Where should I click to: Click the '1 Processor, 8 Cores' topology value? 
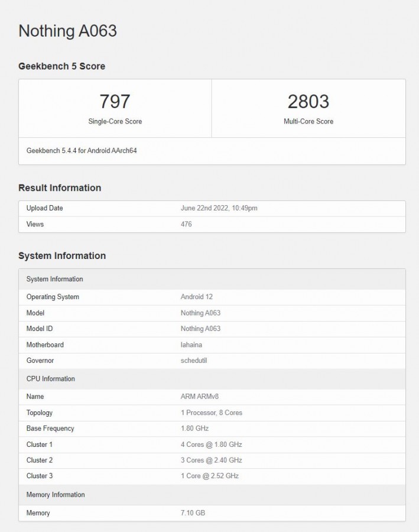tap(211, 413)
